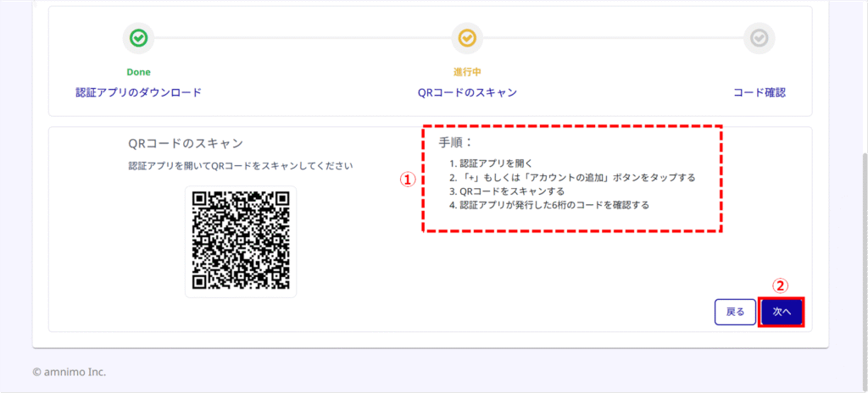This screenshot has width=868, height=393.
Task: Click step 2 about アカウントの追加 button
Action: (572, 178)
